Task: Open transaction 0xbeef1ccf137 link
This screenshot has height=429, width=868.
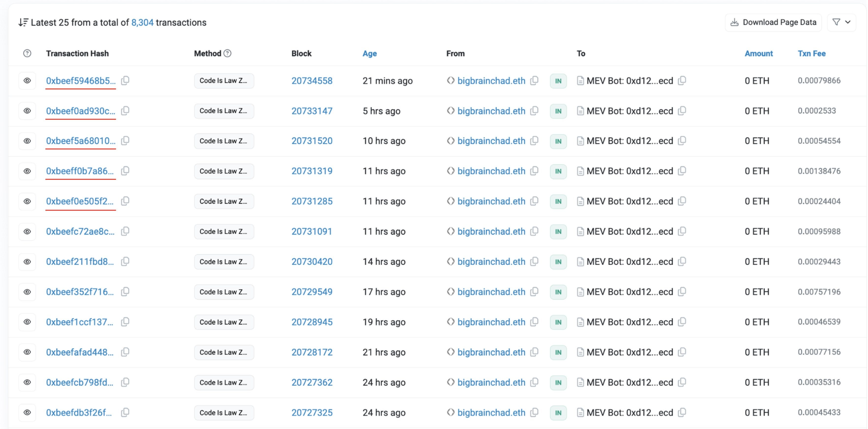Action: pos(80,322)
